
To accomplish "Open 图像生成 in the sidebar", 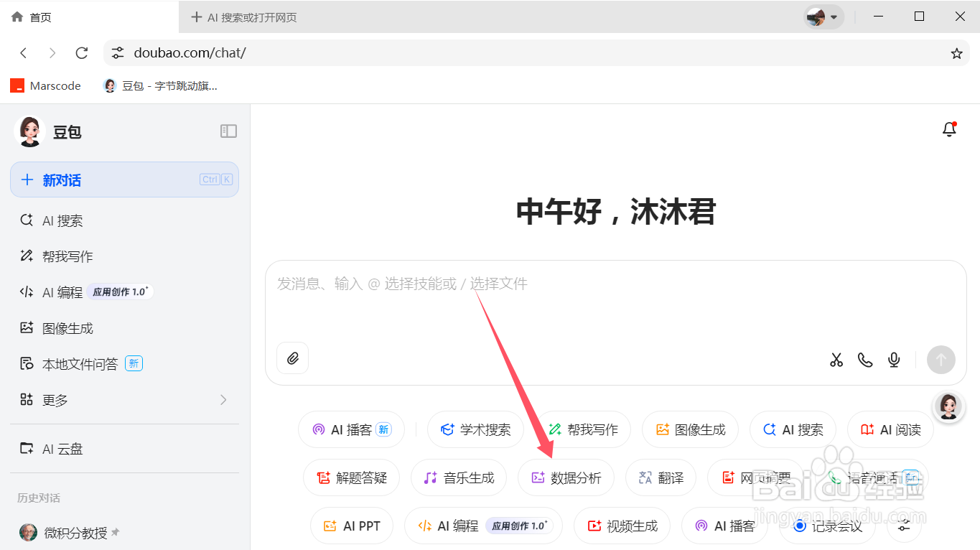I will [124, 328].
